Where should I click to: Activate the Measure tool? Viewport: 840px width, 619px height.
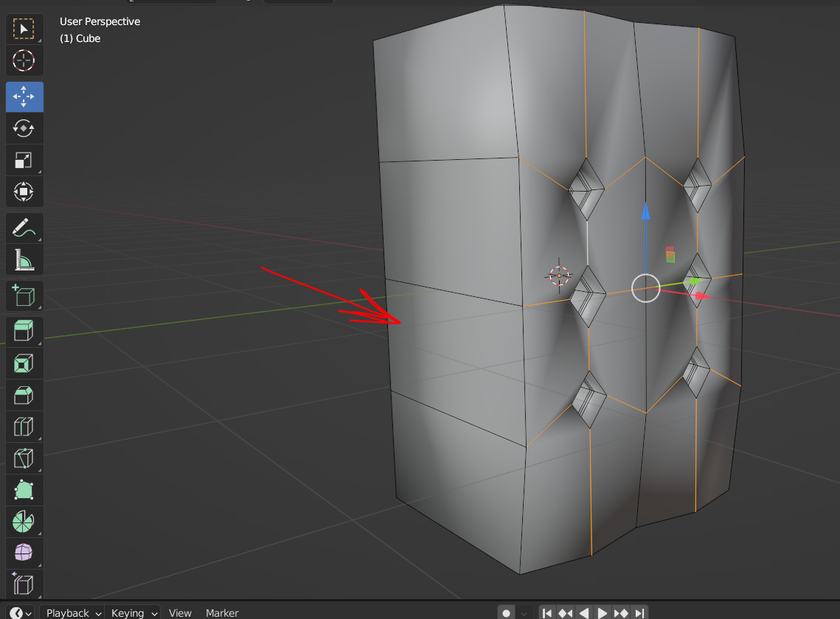(24, 259)
